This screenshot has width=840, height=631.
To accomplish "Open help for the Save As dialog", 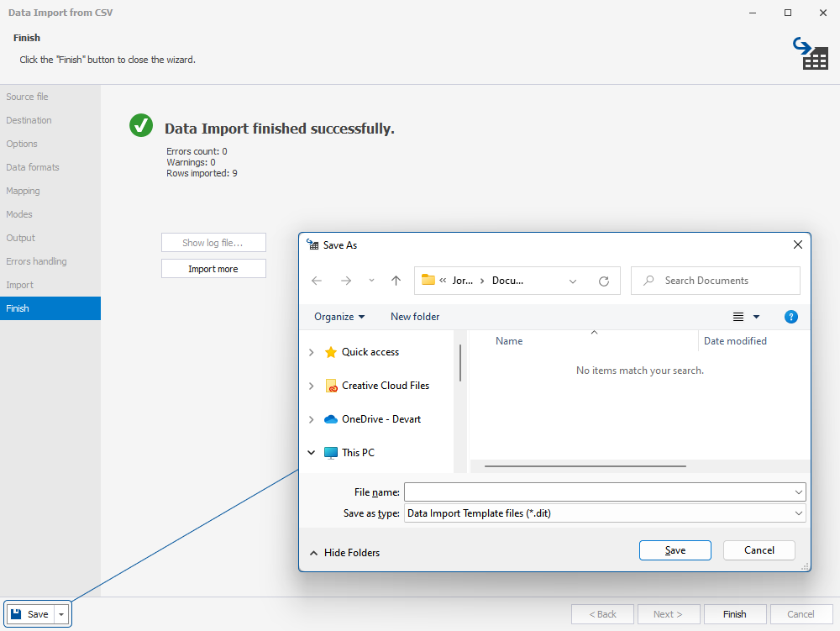I will 790,317.
